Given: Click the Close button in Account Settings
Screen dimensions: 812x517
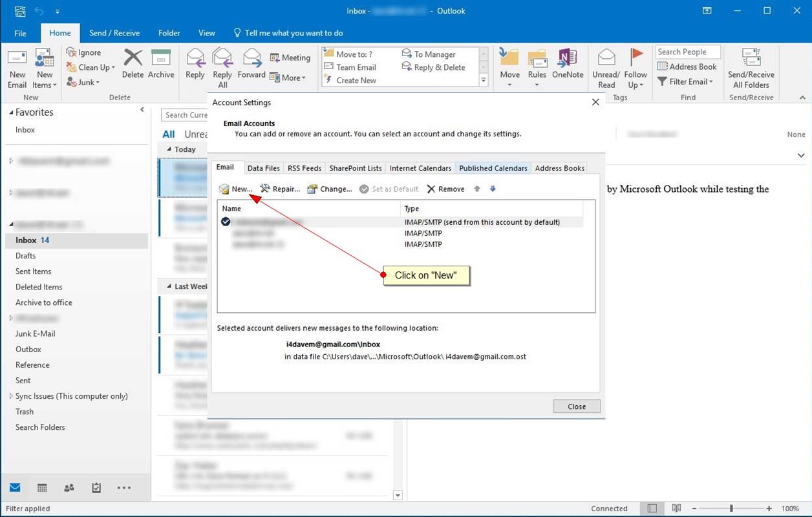Looking at the screenshot, I should pos(577,406).
